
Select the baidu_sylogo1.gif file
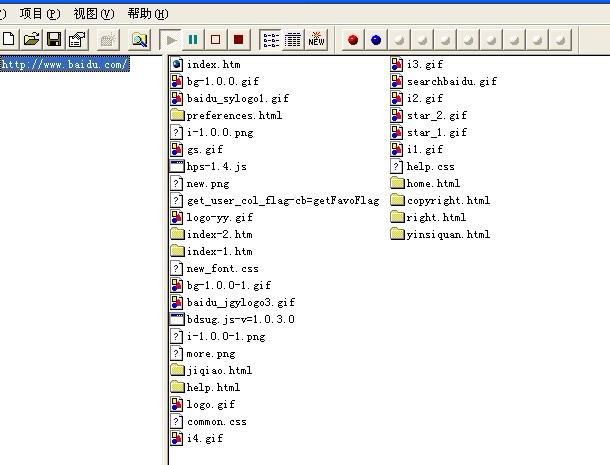pyautogui.click(x=237, y=98)
